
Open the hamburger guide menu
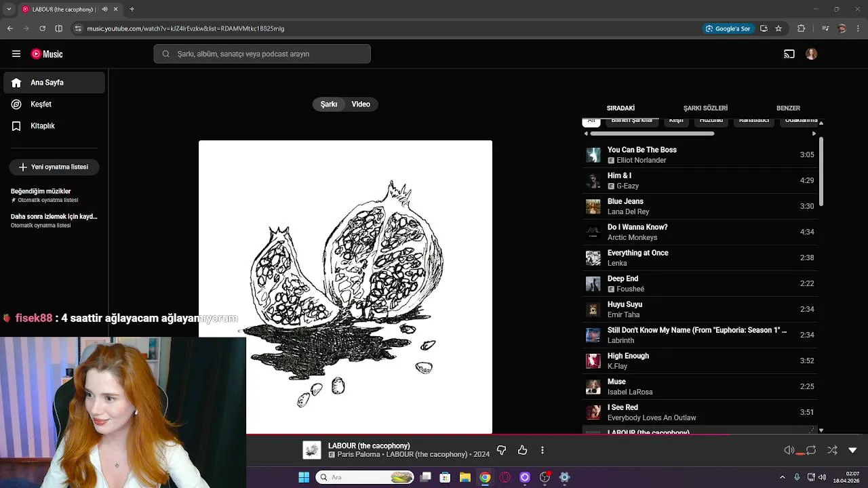pos(16,54)
